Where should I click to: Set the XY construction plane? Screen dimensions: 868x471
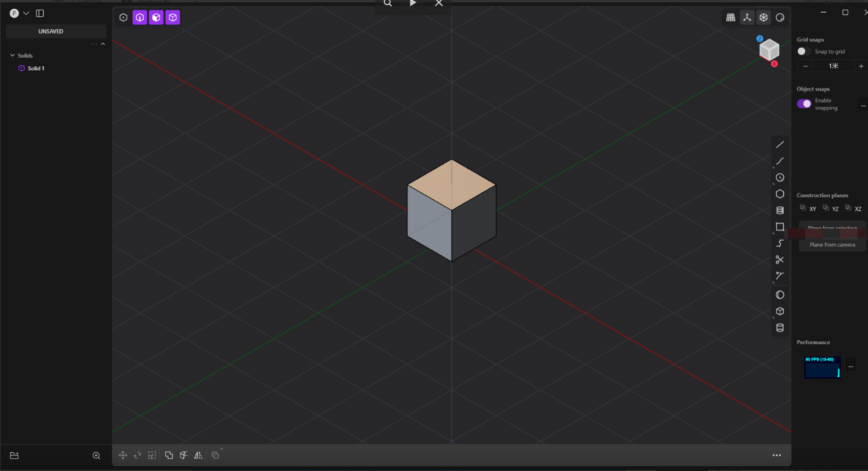click(808, 208)
